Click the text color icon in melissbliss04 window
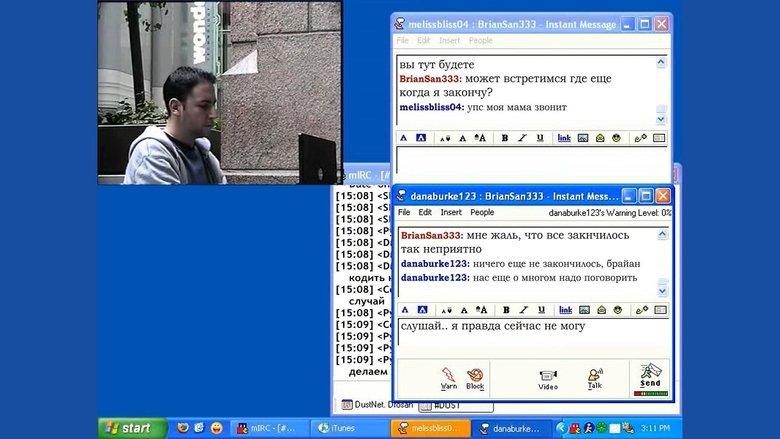Image resolution: width=780 pixels, height=439 pixels. coord(403,138)
